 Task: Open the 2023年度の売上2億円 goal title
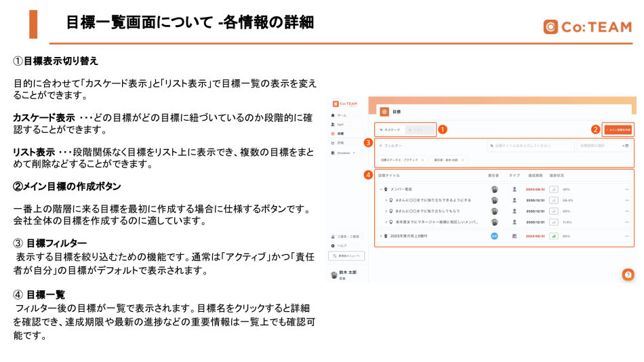[409, 237]
